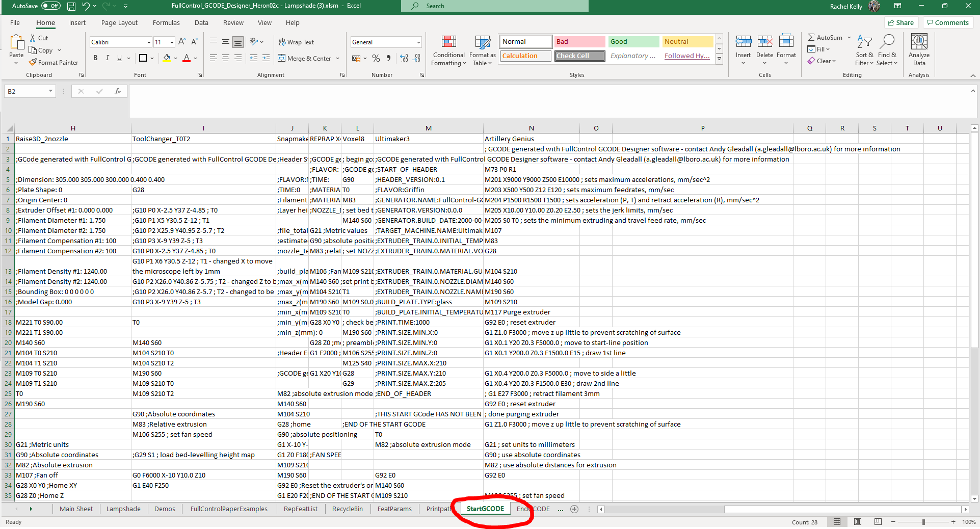Click the Save icon in title bar

[x=71, y=6]
